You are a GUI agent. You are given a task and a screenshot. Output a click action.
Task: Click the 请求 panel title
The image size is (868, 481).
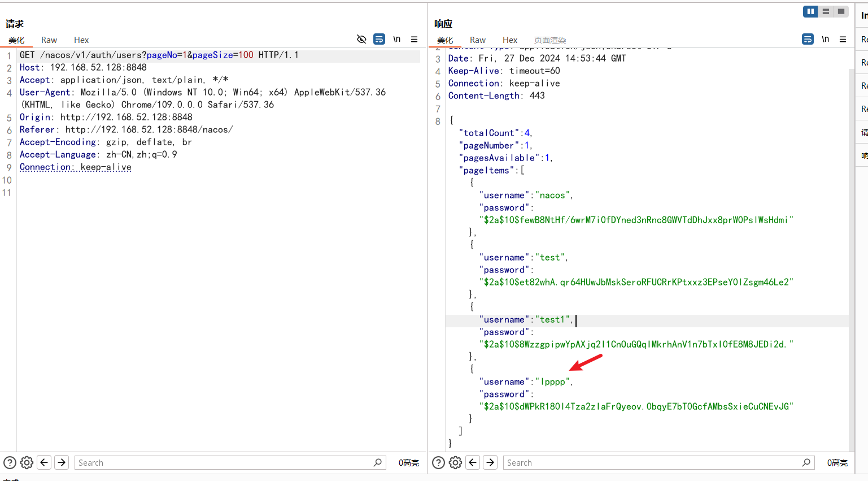coord(15,24)
